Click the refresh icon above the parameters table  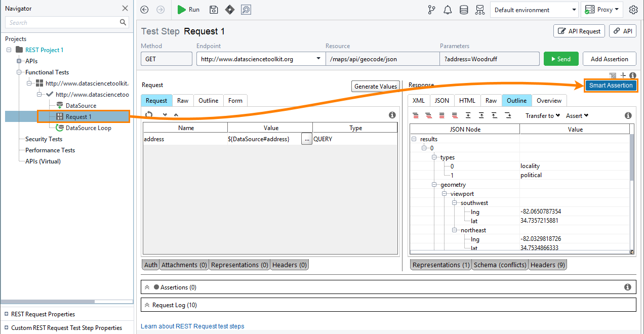tap(149, 114)
